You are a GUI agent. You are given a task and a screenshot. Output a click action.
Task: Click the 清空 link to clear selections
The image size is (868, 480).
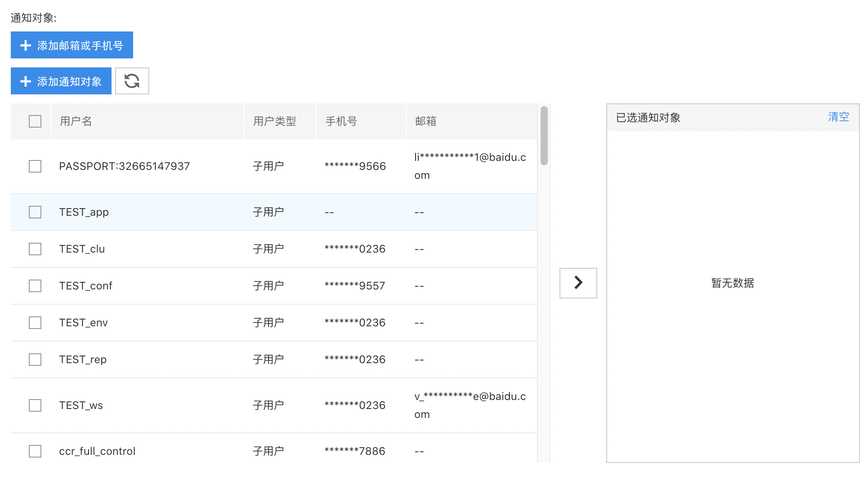(x=838, y=117)
